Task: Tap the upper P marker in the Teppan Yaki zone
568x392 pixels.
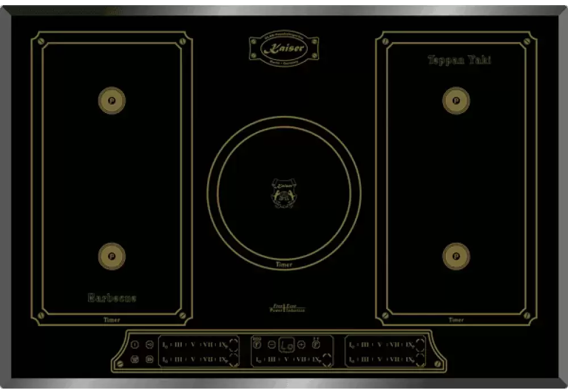Action: point(456,101)
